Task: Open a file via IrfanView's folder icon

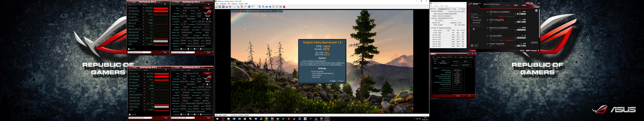Action: tap(216, 7)
